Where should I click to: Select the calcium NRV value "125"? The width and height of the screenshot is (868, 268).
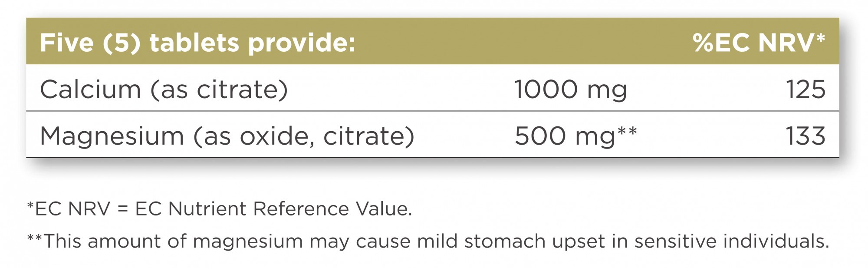(x=806, y=90)
